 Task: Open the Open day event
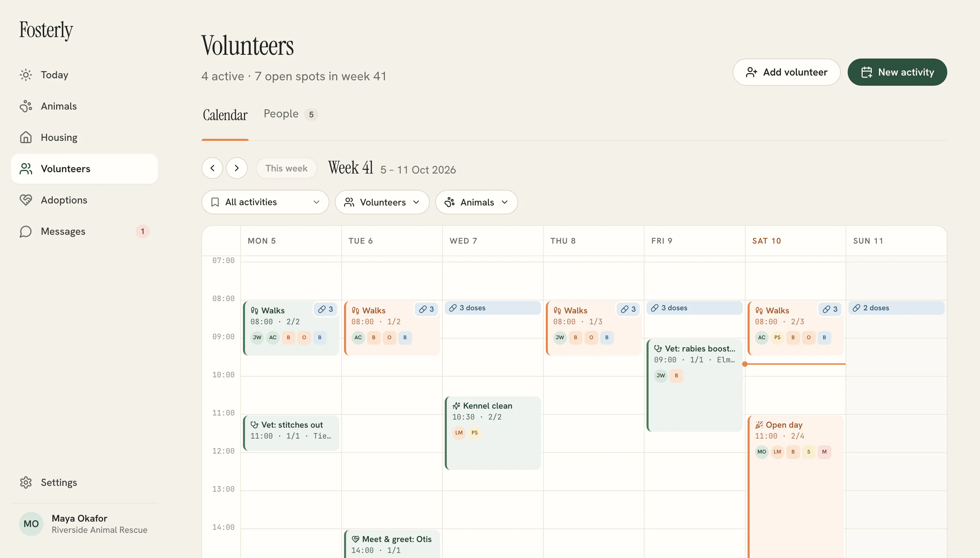[x=795, y=487]
